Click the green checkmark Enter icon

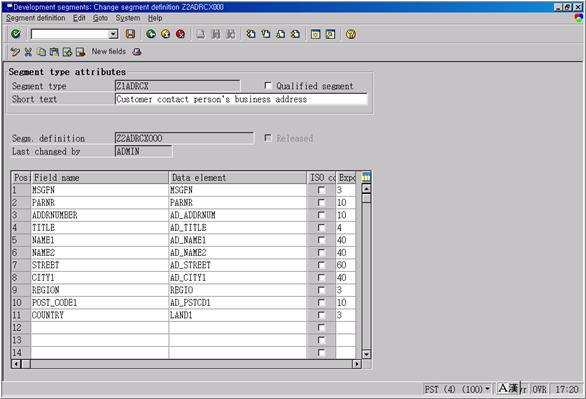(16, 34)
